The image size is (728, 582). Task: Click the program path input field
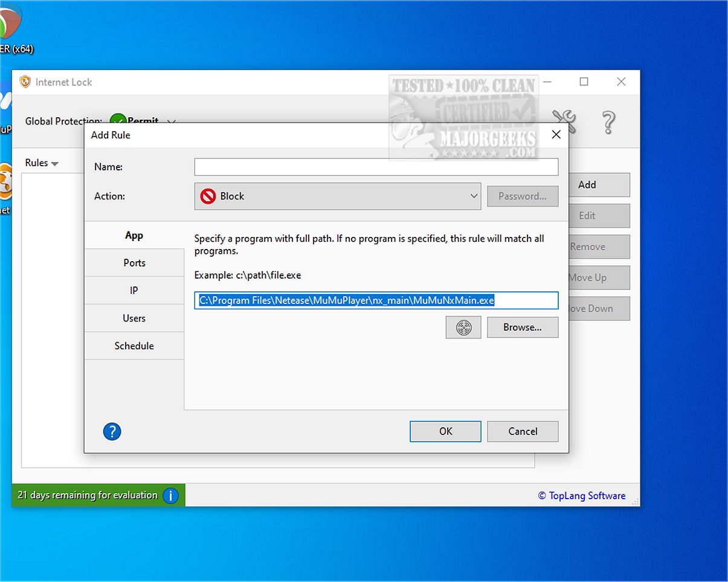376,300
